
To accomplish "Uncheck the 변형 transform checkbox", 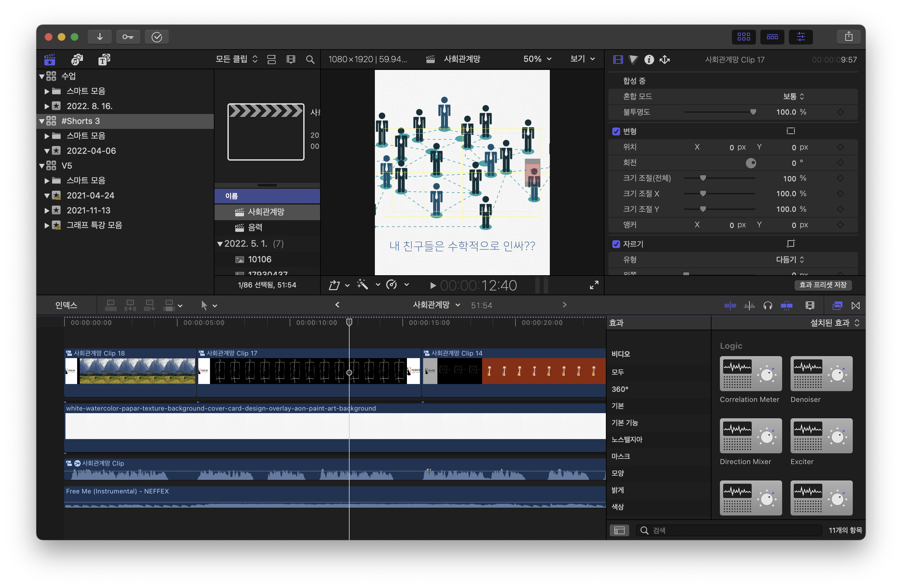I will [616, 131].
